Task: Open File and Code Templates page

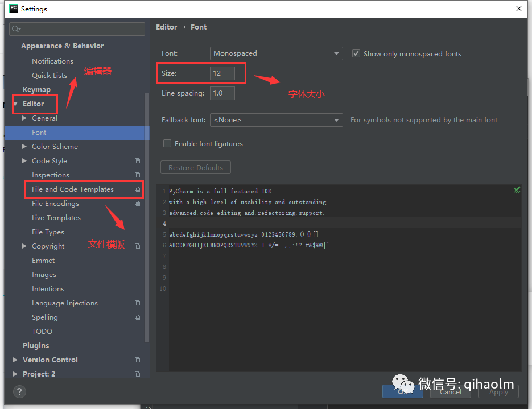Action: click(x=73, y=189)
